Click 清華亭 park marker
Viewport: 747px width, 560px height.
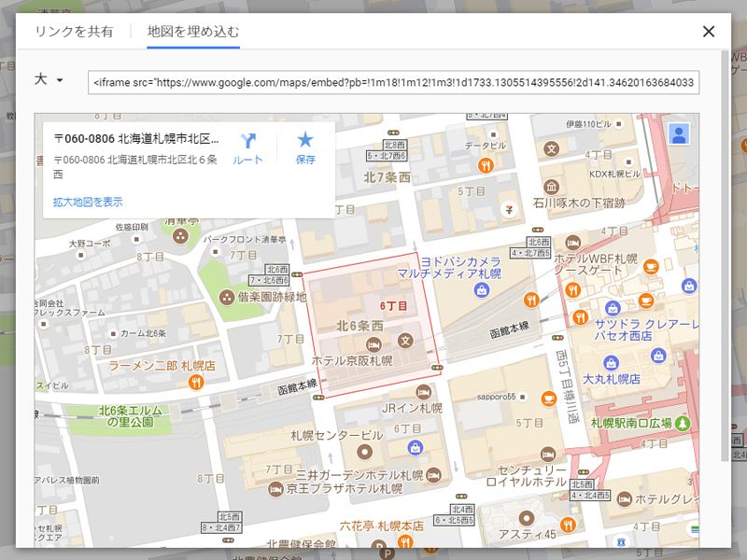coord(180,236)
